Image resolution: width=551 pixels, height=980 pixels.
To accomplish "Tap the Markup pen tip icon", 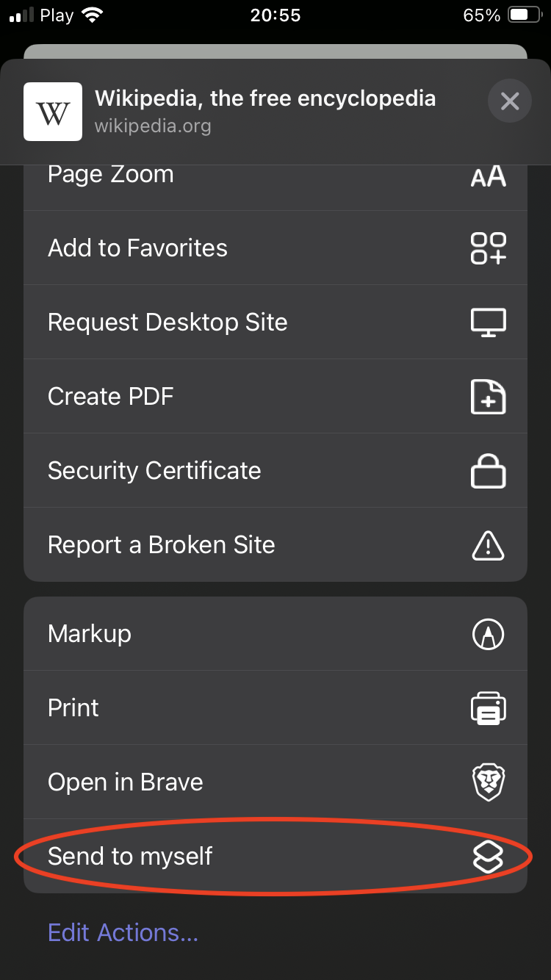I will (488, 634).
